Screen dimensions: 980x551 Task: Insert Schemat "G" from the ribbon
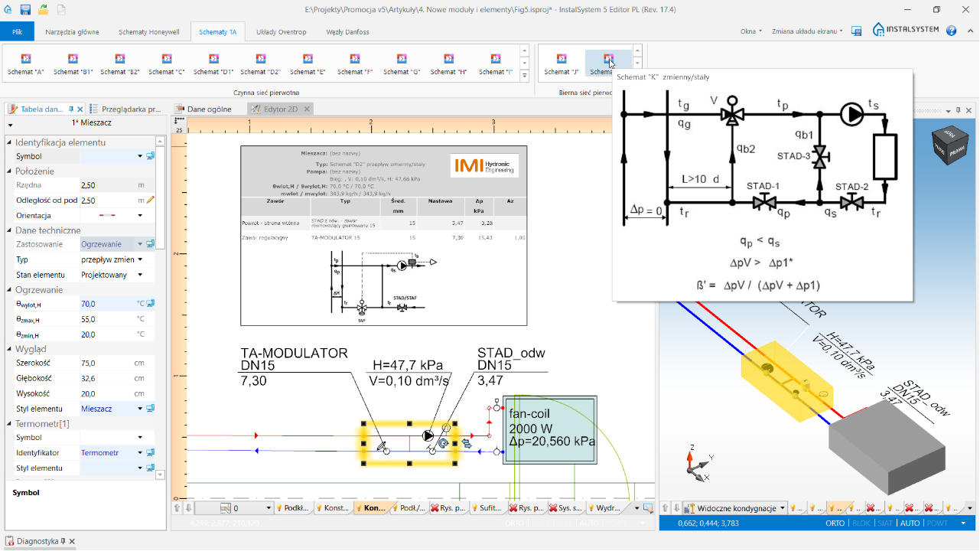coord(402,64)
